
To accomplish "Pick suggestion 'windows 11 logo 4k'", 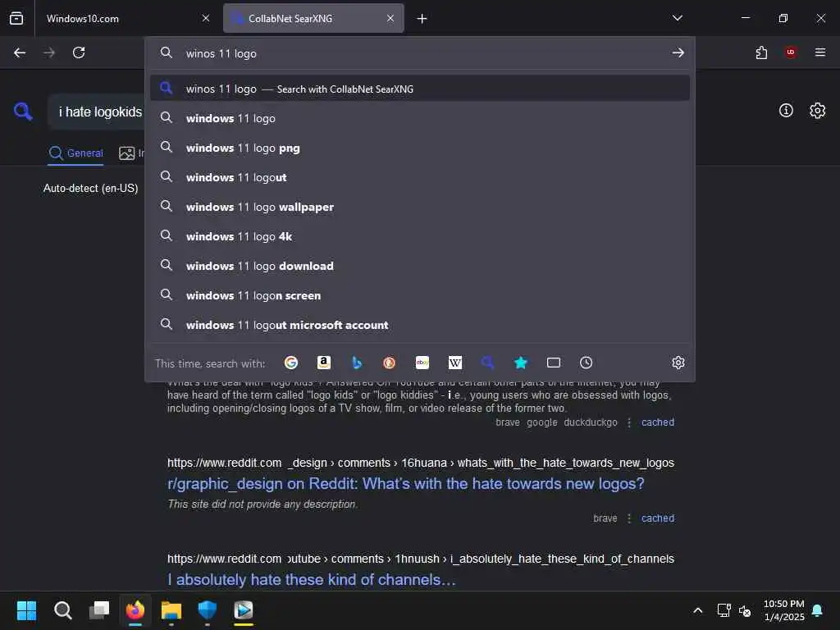I will pyautogui.click(x=420, y=236).
